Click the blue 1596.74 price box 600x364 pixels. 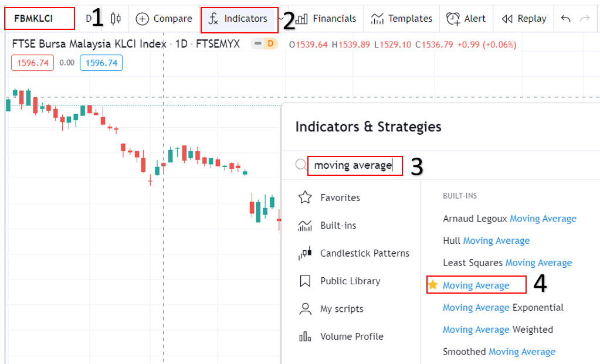pos(101,63)
